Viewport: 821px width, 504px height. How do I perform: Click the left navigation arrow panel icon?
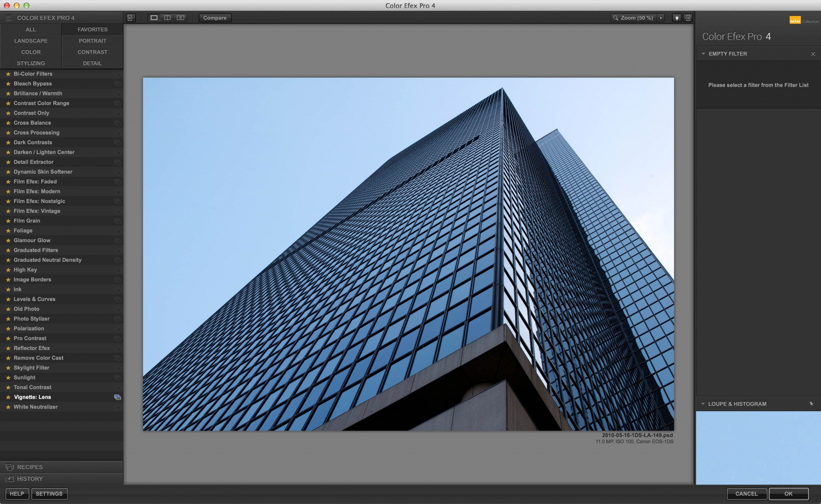point(130,18)
